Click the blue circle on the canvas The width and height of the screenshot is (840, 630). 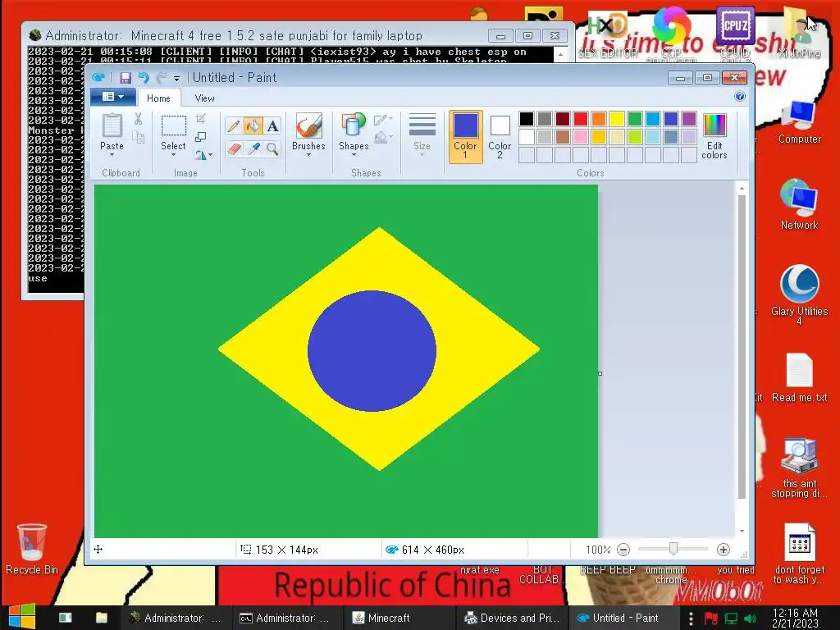[372, 351]
